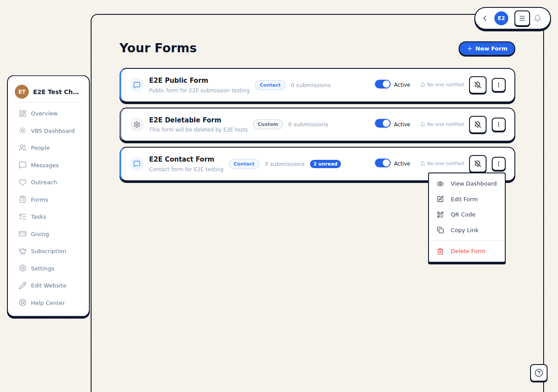
Task: Mute notifications for E2E Public Form
Action: (477, 85)
